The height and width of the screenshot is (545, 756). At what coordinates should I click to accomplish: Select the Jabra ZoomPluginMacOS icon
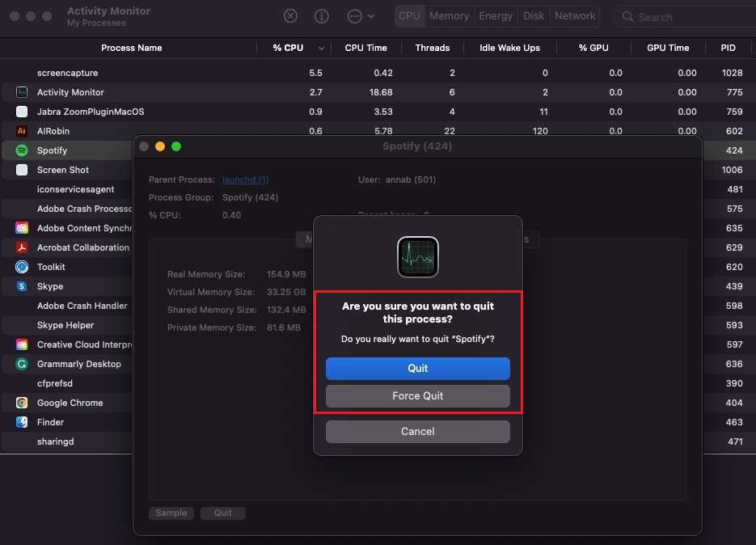(22, 112)
